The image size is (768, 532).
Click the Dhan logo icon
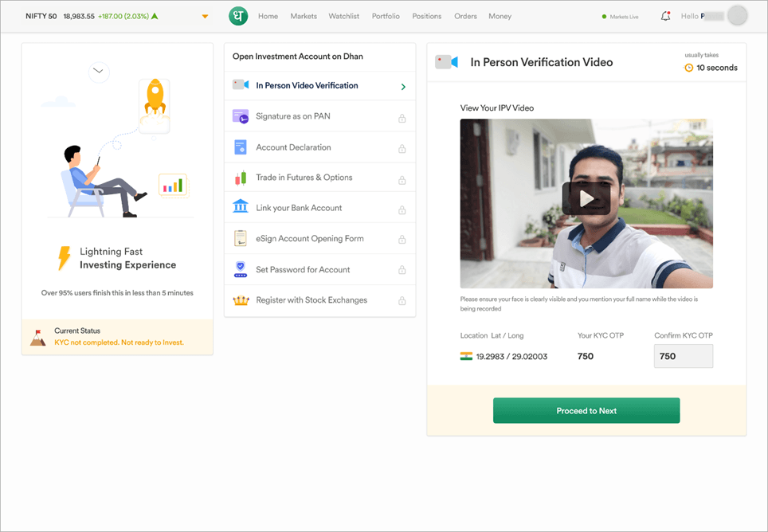tap(237, 16)
